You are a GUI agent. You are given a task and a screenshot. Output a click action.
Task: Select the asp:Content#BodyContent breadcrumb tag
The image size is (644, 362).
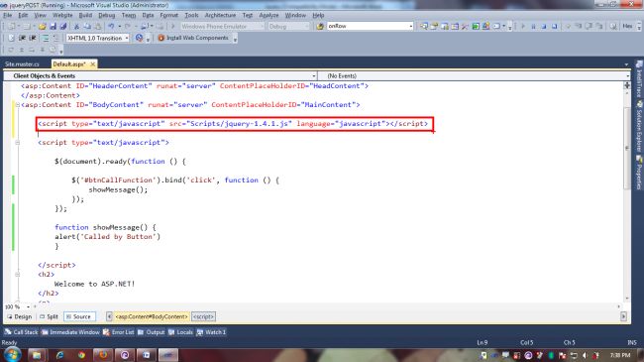(x=152, y=316)
